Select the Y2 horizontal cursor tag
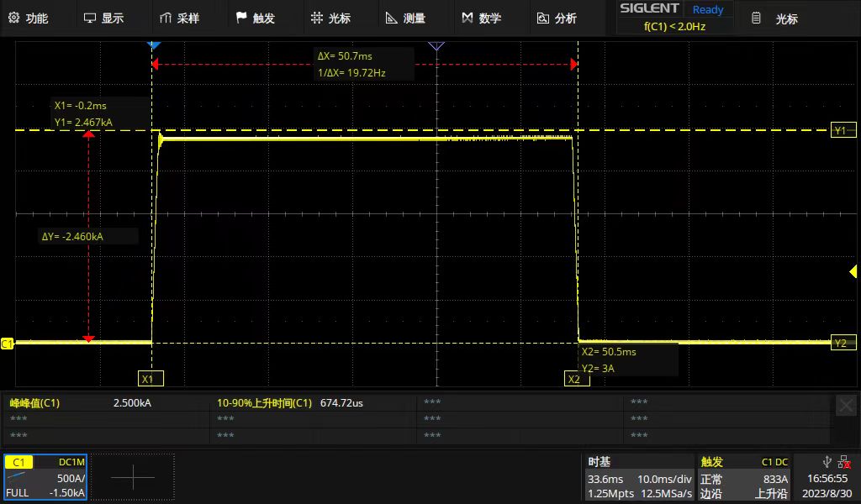This screenshot has height=504, width=861. (x=843, y=343)
